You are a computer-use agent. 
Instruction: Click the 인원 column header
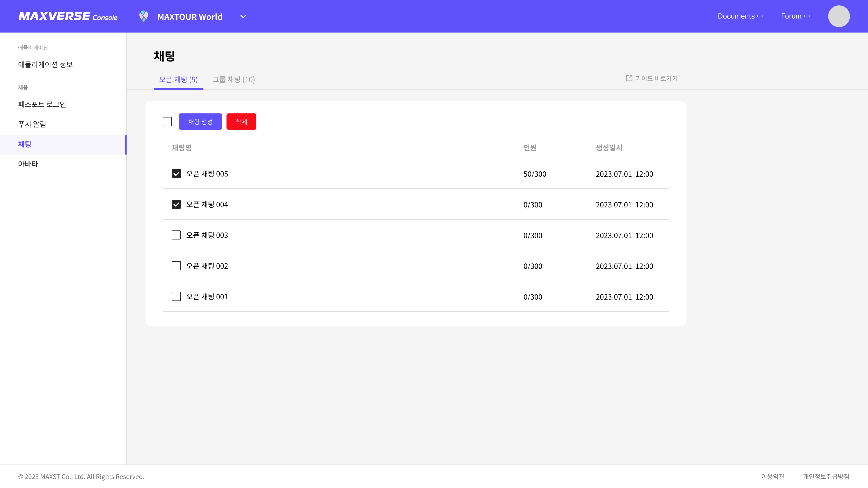[x=530, y=148]
